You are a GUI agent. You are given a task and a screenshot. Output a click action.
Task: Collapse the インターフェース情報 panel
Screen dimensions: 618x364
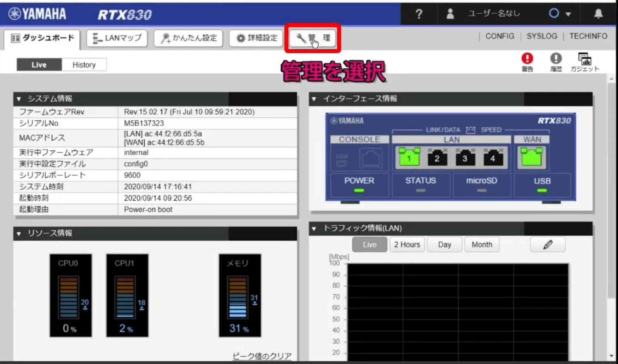click(x=314, y=99)
